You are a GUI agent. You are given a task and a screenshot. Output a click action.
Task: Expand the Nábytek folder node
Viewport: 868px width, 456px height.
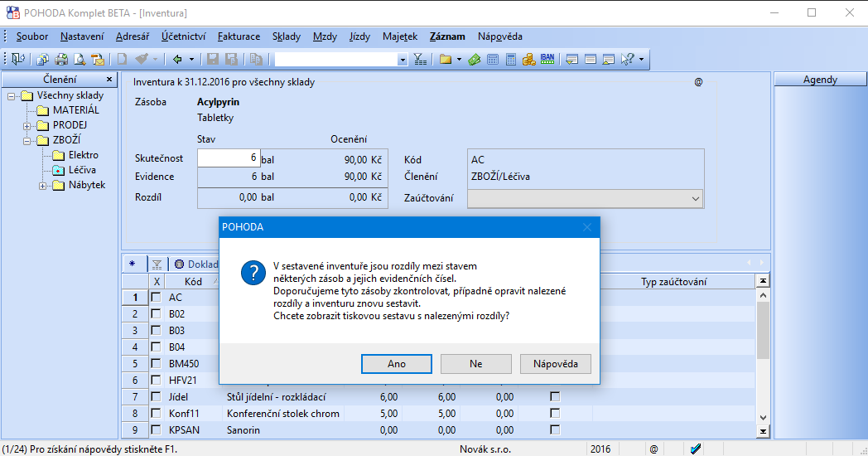click(x=42, y=187)
